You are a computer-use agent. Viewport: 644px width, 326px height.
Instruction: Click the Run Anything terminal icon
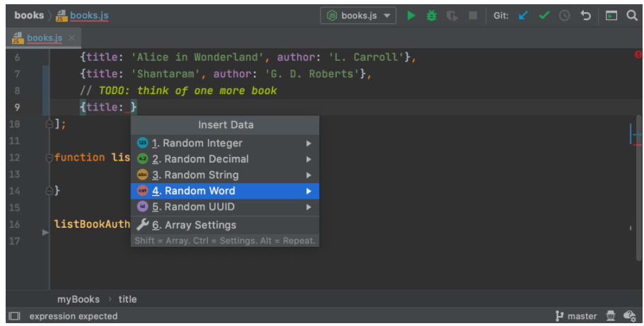tap(611, 16)
